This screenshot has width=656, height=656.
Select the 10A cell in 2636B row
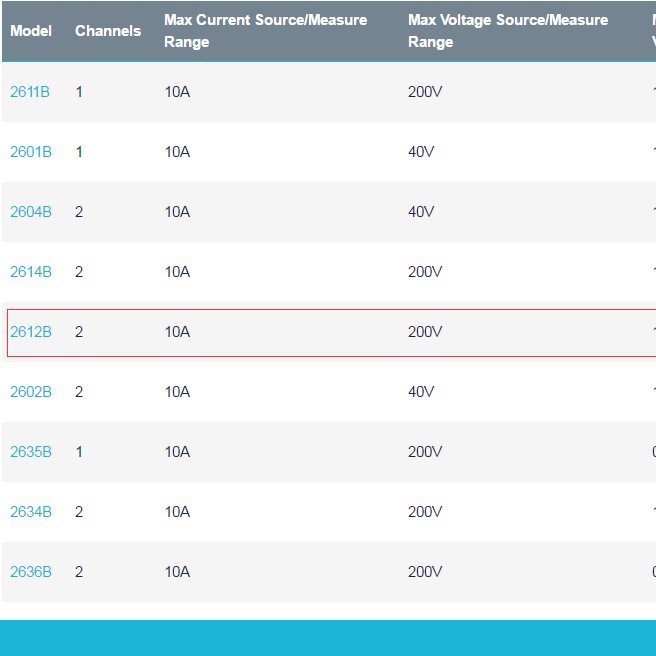click(177, 572)
